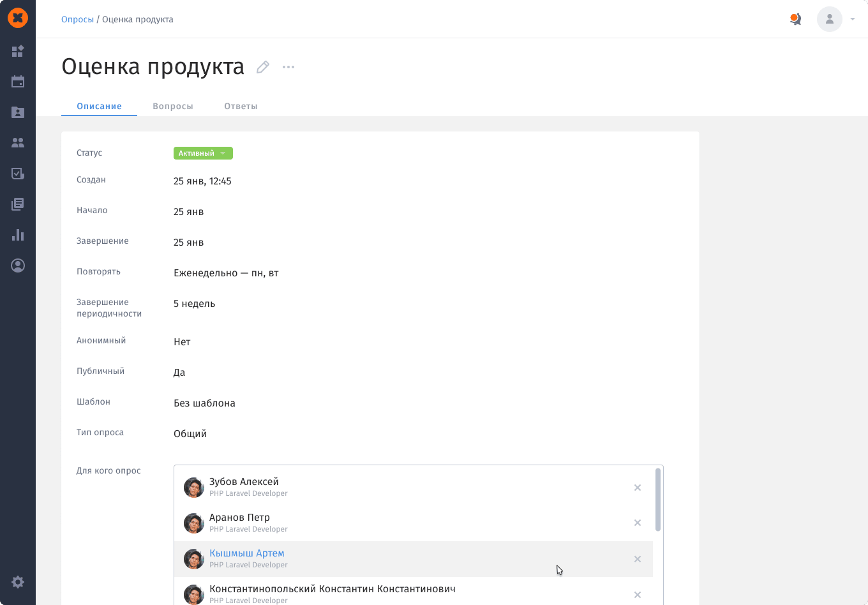
Task: Open the profile avatar in the header
Action: click(x=829, y=19)
